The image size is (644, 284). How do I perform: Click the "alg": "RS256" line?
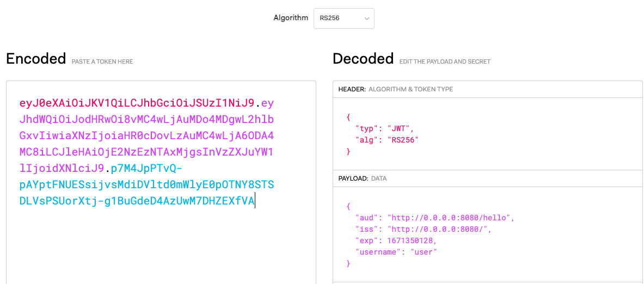[387, 140]
